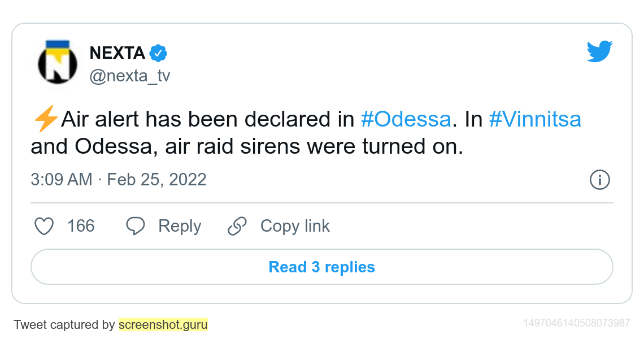Image resolution: width=644 pixels, height=356 pixels.
Task: Open the tweet info icon
Action: pyautogui.click(x=599, y=180)
